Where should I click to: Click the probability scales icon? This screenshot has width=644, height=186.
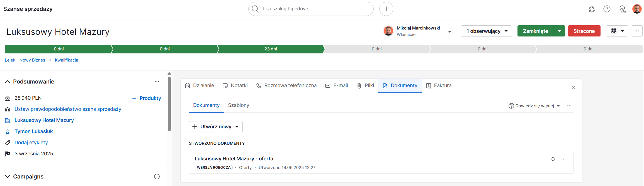tap(8, 109)
